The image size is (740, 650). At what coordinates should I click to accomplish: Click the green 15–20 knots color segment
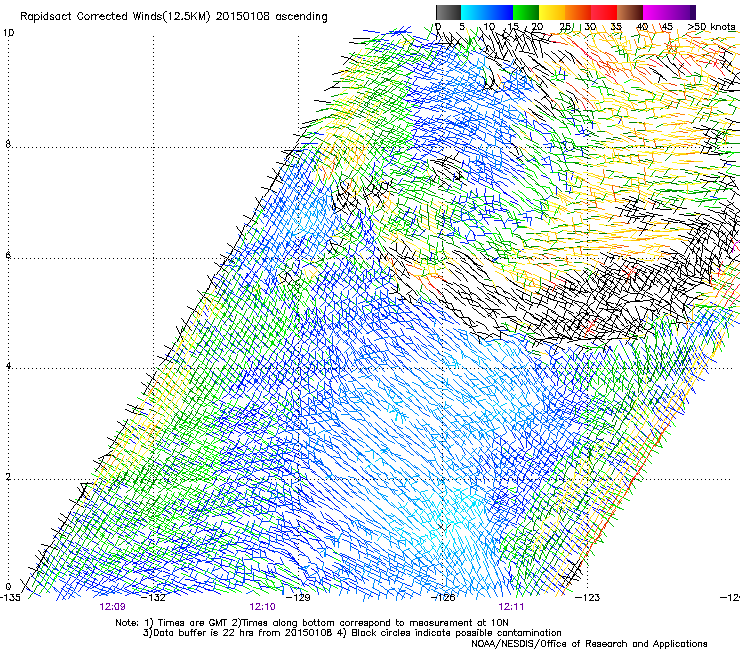pyautogui.click(x=526, y=12)
